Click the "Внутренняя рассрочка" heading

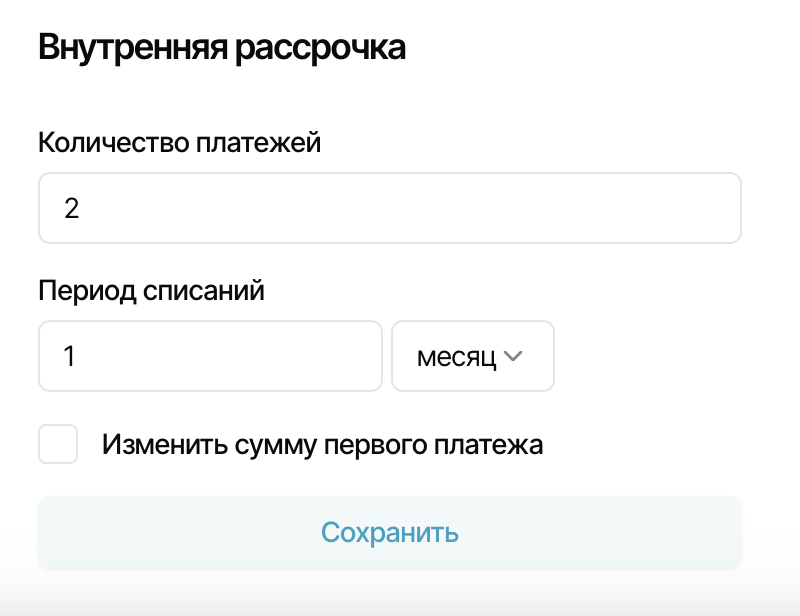point(222,48)
